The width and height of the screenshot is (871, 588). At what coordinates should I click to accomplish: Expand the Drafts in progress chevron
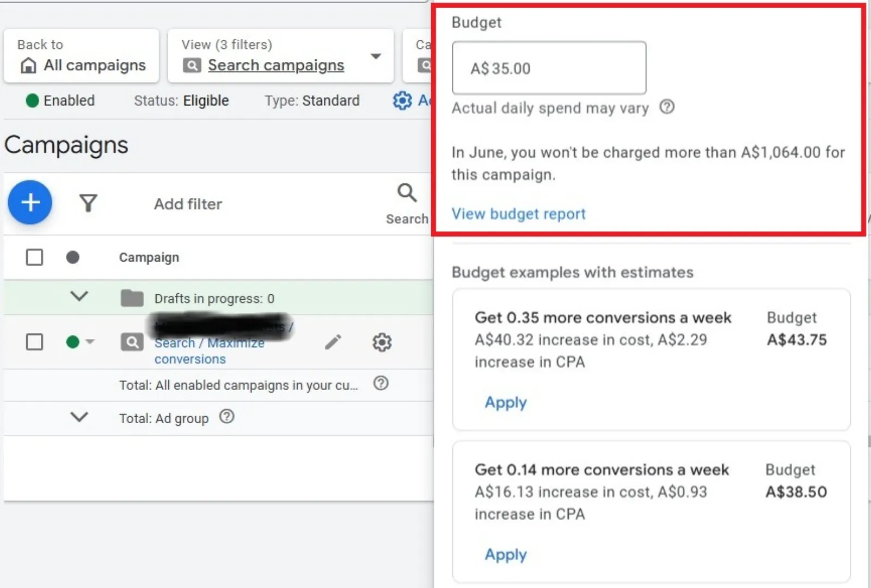click(79, 296)
